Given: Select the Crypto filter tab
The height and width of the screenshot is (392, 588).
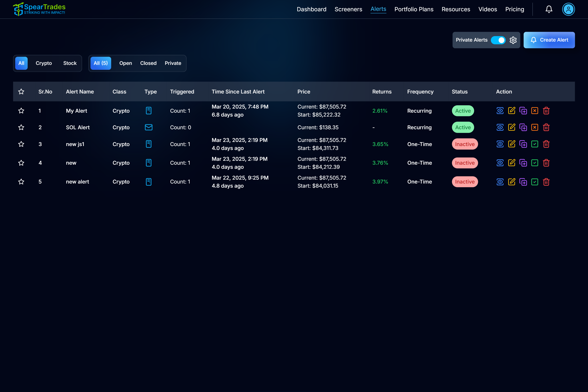Looking at the screenshot, I should click(x=43, y=63).
